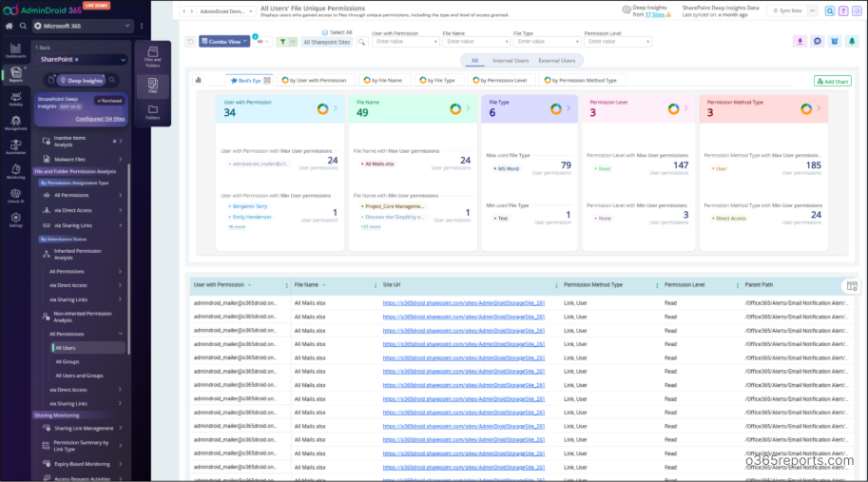Activate the Deep Insights pill toggle
The image size is (868, 482).
[x=82, y=80]
